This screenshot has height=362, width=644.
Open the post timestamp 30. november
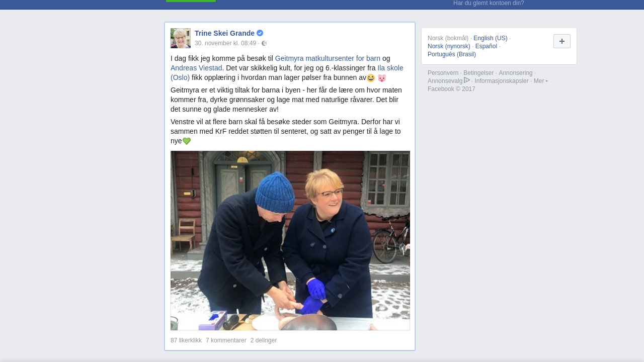click(x=225, y=43)
